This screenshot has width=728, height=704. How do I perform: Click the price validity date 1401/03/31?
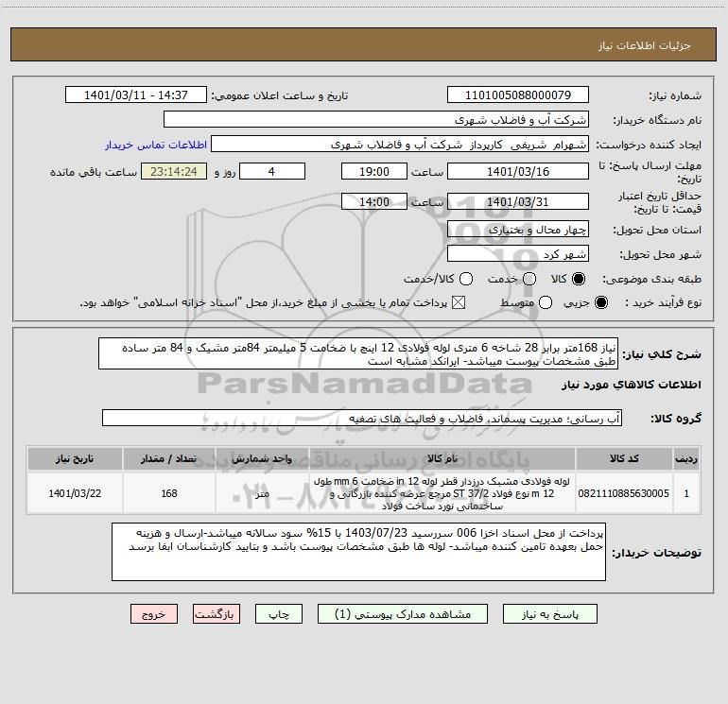[x=518, y=201]
